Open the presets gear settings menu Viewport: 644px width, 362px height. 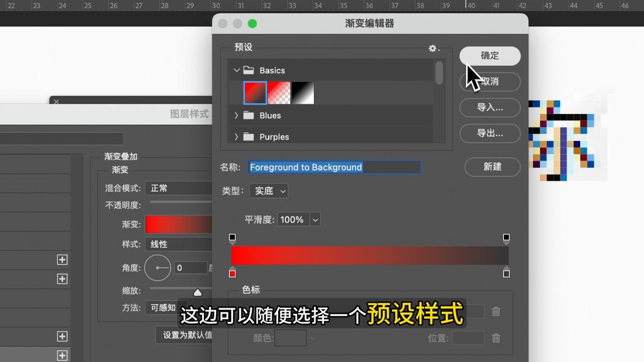click(433, 48)
